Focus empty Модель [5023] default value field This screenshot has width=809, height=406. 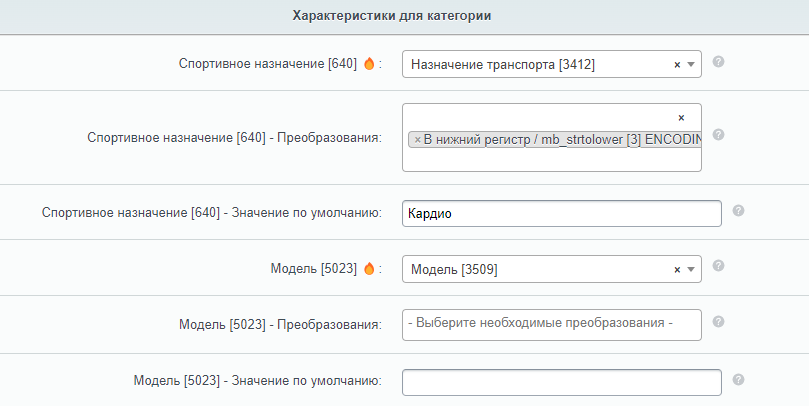click(x=561, y=382)
